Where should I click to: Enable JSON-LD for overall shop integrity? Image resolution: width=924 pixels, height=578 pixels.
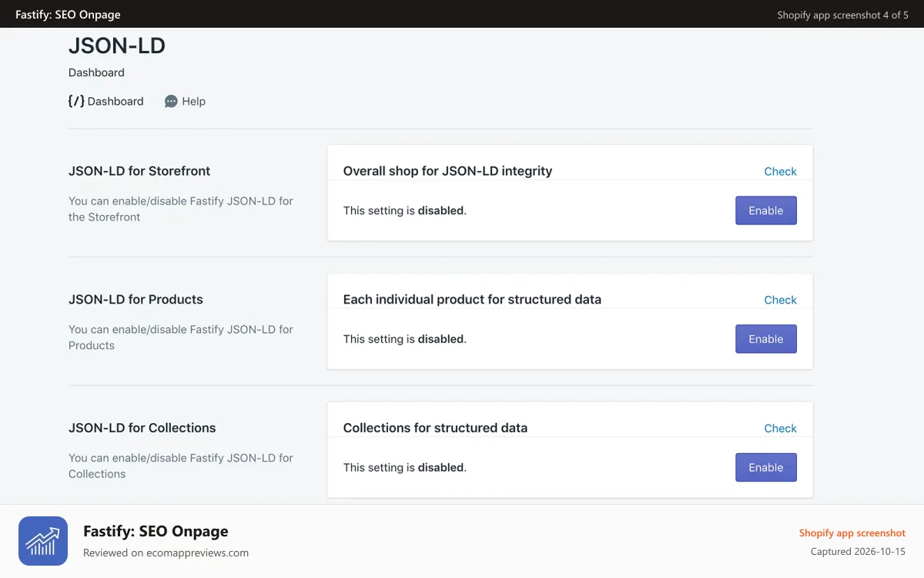tap(765, 210)
